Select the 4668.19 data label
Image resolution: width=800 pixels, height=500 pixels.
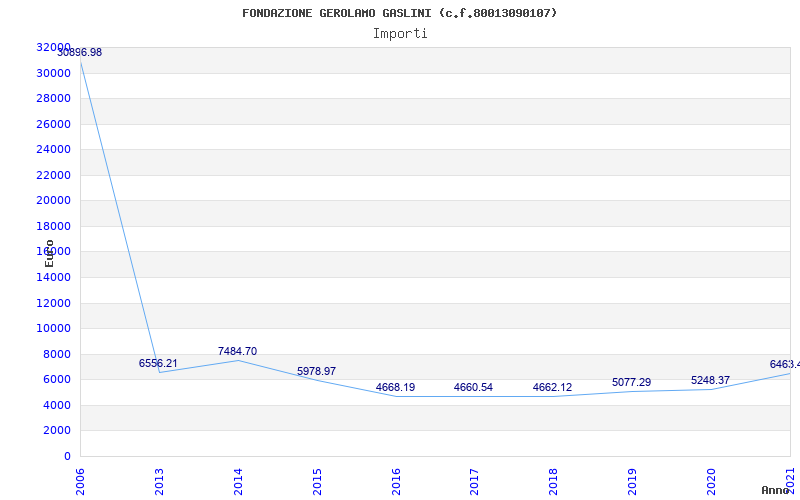[x=395, y=387]
